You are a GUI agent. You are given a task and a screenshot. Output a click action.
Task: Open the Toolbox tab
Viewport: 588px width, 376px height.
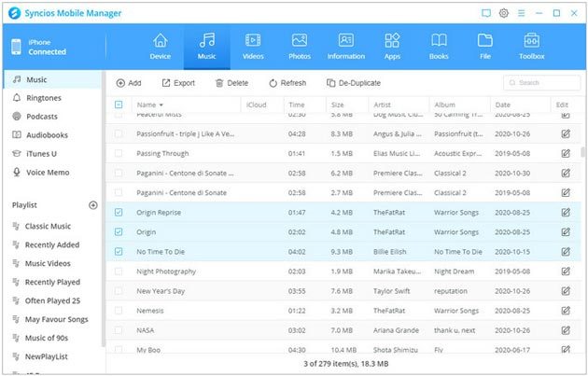531,47
